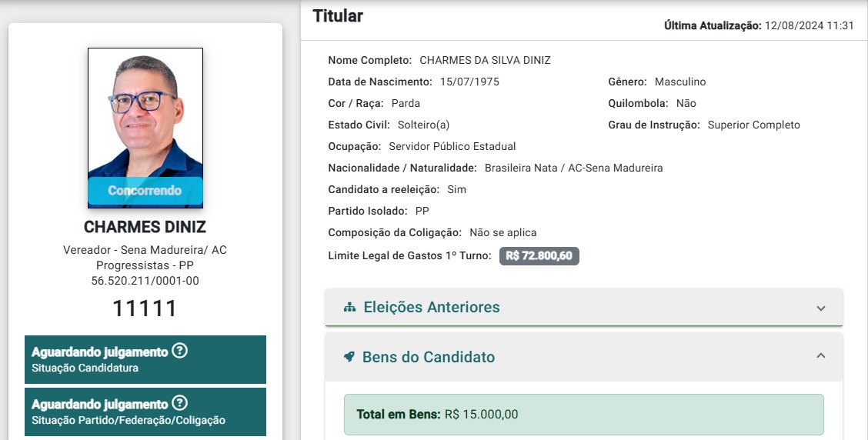Click the Total em Bens R$ 15.000,00 box
This screenshot has height=440, width=868.
[584, 415]
